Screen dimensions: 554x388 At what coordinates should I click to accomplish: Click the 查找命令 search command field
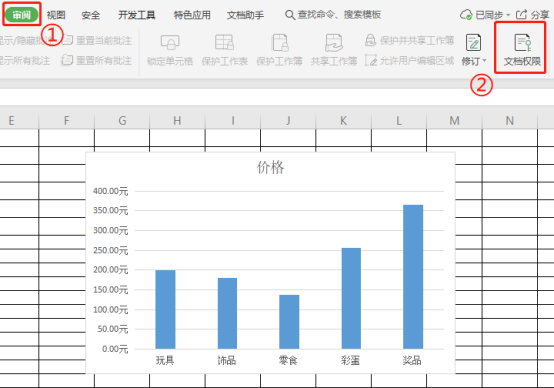333,15
